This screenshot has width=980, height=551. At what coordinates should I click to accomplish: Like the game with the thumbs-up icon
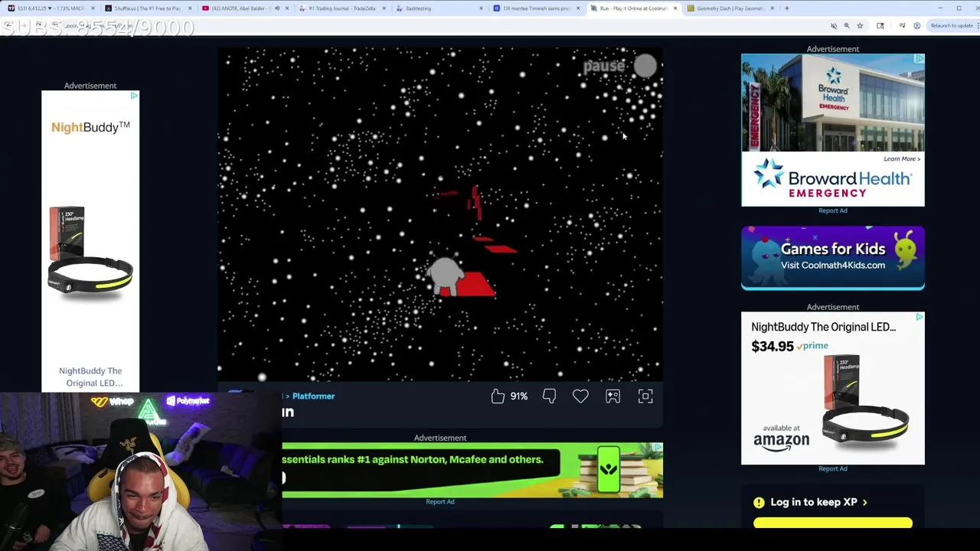498,396
